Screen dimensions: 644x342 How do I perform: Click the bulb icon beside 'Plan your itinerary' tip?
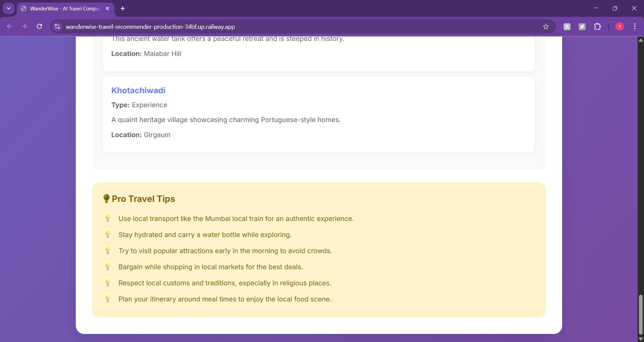pos(108,299)
